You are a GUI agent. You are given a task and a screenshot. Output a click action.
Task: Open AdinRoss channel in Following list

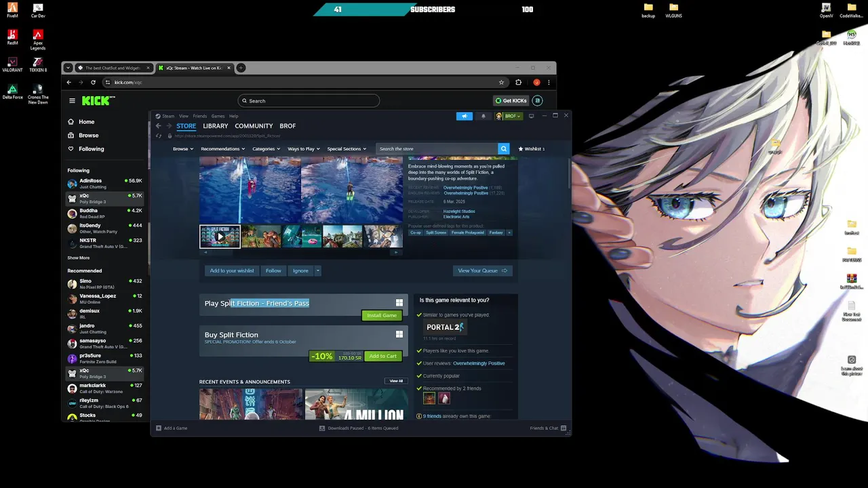pos(104,184)
